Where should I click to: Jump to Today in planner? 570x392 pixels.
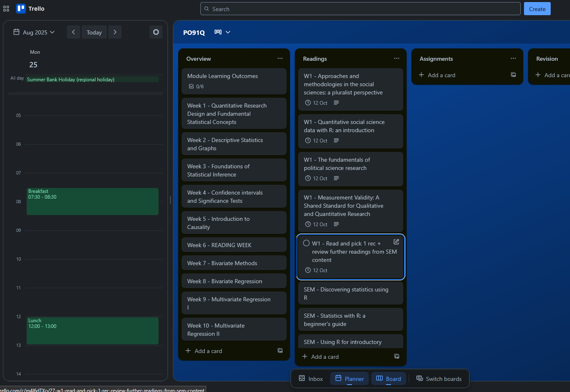tap(94, 32)
